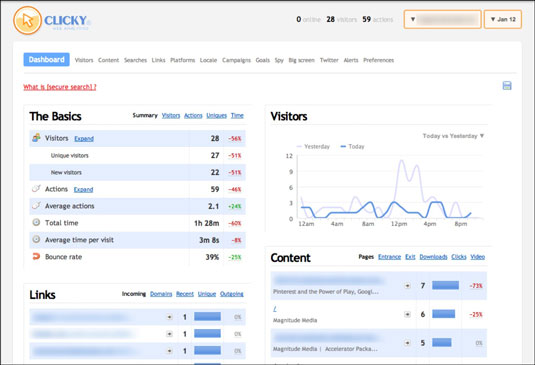Switch The Basics to Actions view
535x365 pixels.
coord(193,116)
